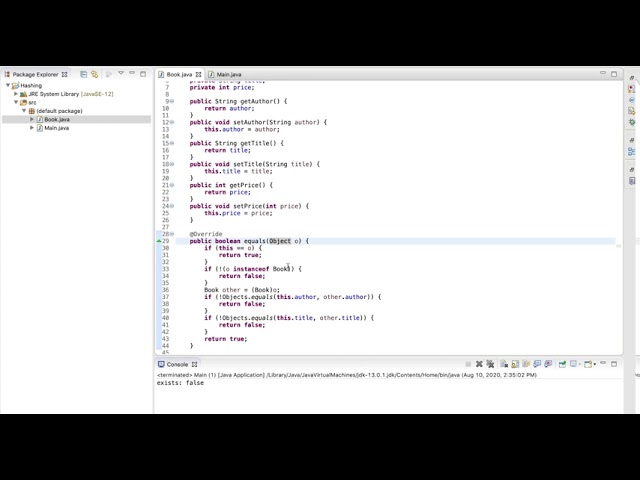The image size is (640, 480).
Task: Click the src folder icon
Action: [23, 102]
